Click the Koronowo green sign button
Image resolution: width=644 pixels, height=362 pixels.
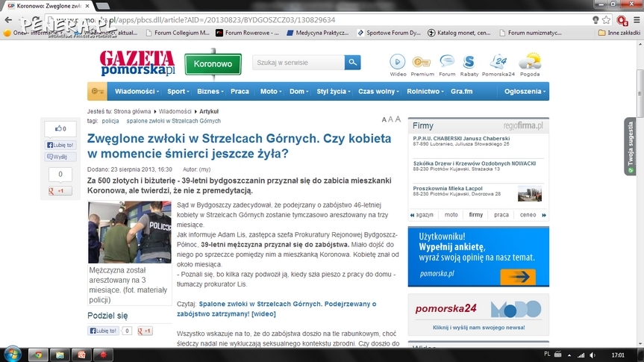point(213,63)
